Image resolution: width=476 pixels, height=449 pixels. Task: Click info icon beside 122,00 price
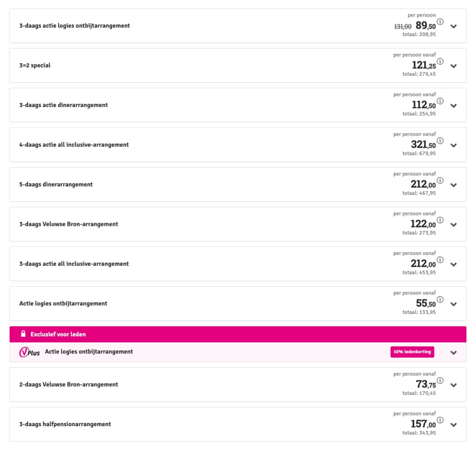tap(440, 220)
